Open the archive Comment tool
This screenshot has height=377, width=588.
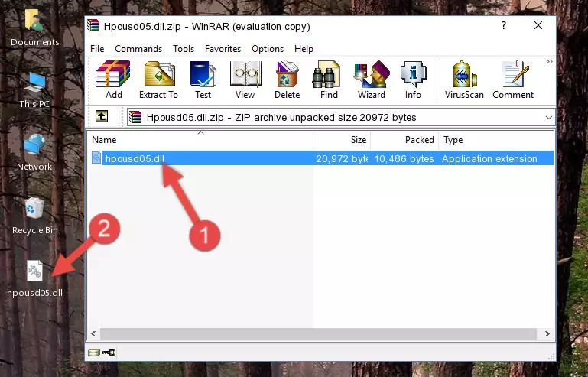coord(513,80)
